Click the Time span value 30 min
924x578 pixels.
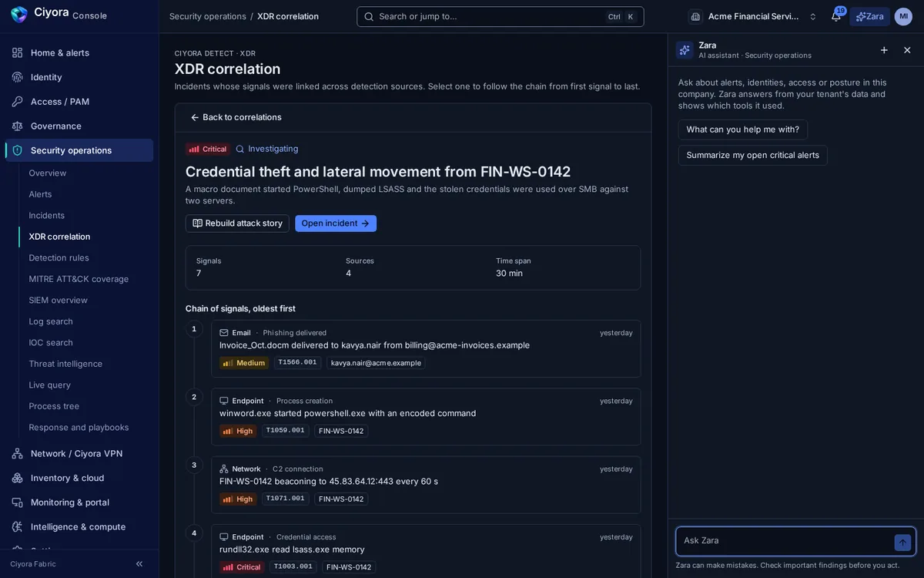pyautogui.click(x=509, y=273)
